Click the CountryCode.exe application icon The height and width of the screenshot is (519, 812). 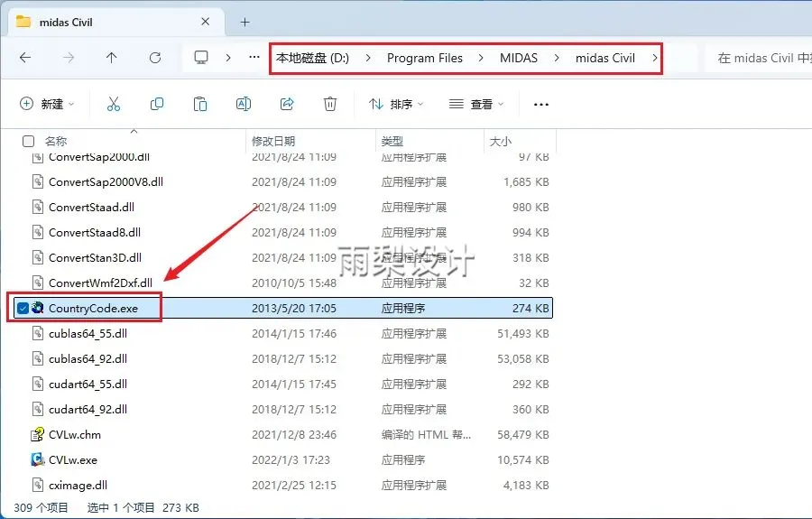point(37,308)
